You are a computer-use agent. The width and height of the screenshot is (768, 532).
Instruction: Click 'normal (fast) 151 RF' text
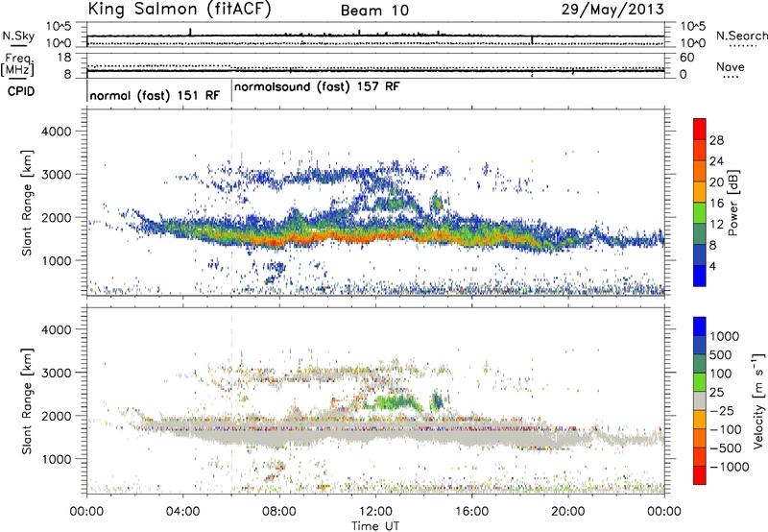click(155, 95)
